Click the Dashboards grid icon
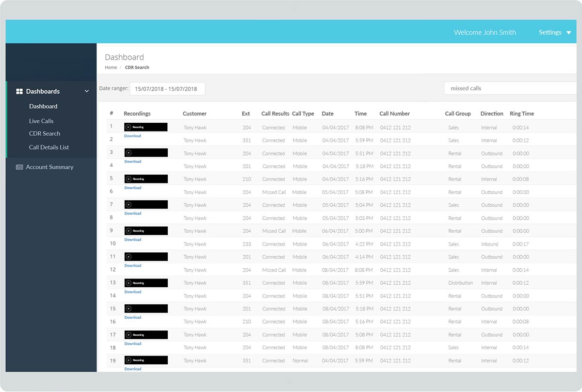The height and width of the screenshot is (392, 582). (19, 91)
